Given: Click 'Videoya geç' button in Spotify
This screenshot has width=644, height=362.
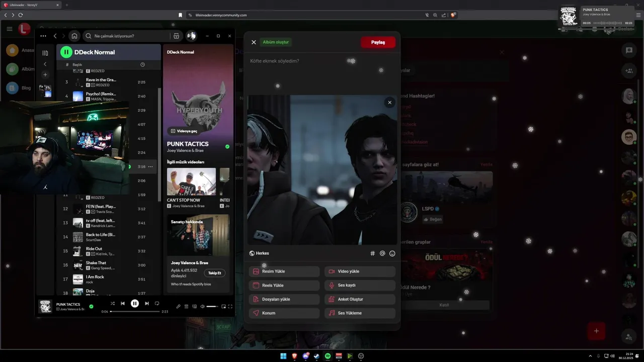Looking at the screenshot, I should [x=184, y=131].
